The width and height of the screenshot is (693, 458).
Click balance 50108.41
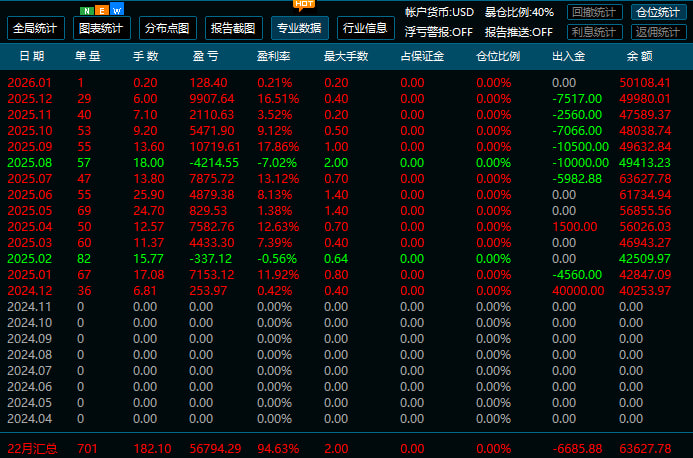point(645,83)
